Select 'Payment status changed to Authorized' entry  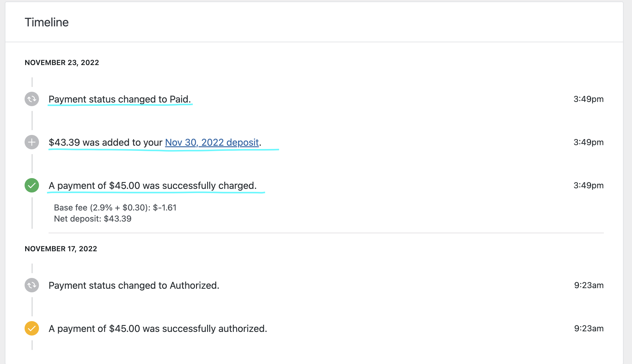tap(134, 285)
